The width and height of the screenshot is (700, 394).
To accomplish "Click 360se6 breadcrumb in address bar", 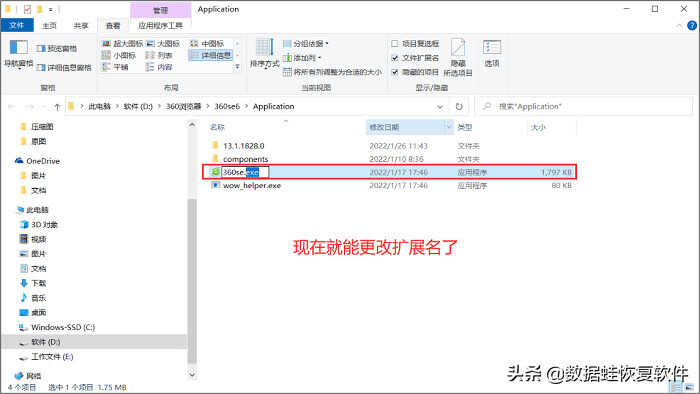I will coord(227,106).
